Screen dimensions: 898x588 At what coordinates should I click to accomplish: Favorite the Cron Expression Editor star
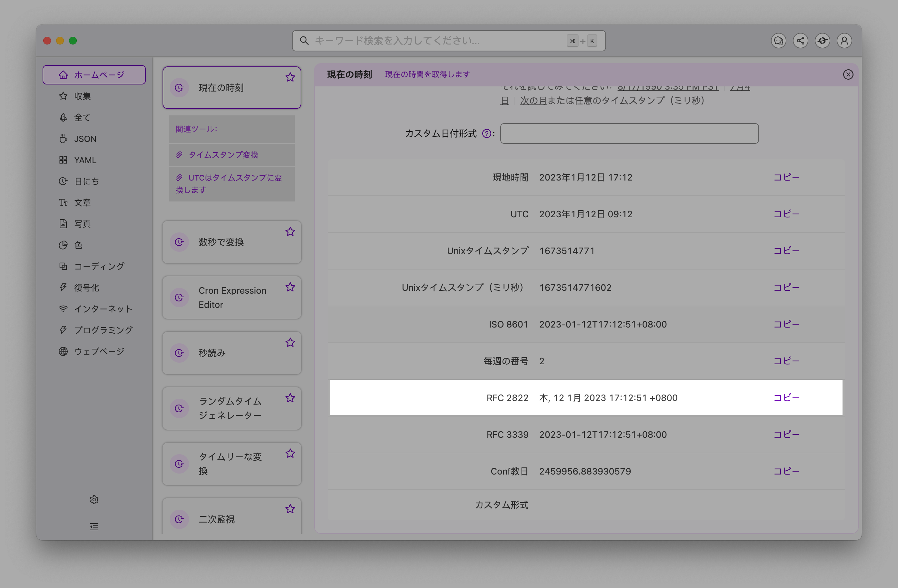290,287
